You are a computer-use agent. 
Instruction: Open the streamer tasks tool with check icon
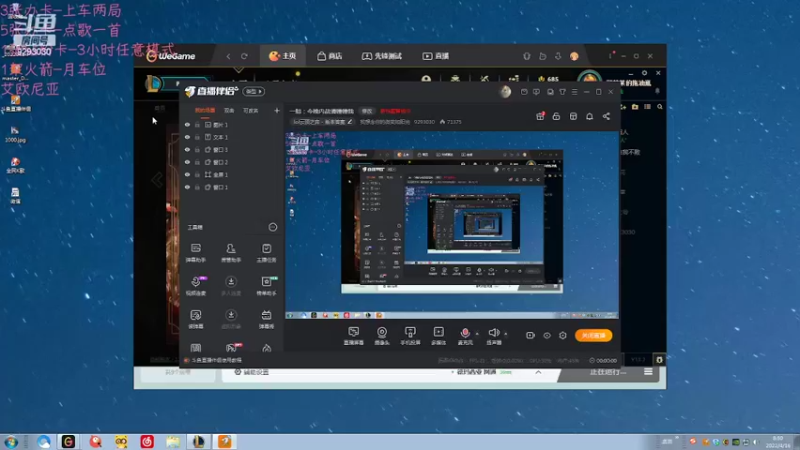[266, 253]
